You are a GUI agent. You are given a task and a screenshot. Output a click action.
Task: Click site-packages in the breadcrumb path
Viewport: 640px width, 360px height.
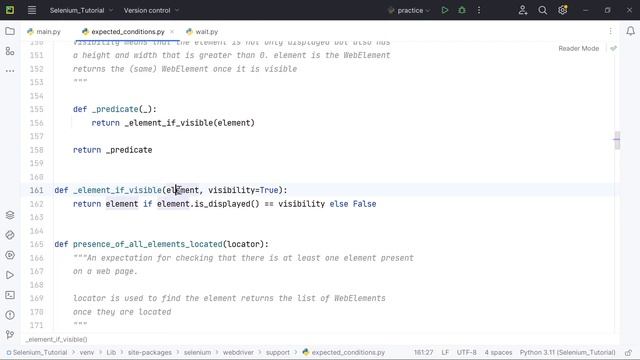coord(150,352)
